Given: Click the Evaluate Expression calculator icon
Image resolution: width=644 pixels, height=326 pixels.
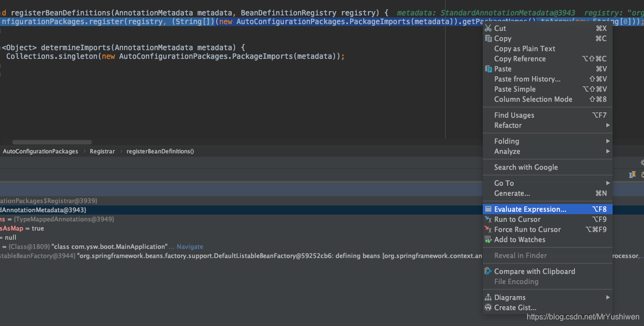Looking at the screenshot, I should 488,209.
